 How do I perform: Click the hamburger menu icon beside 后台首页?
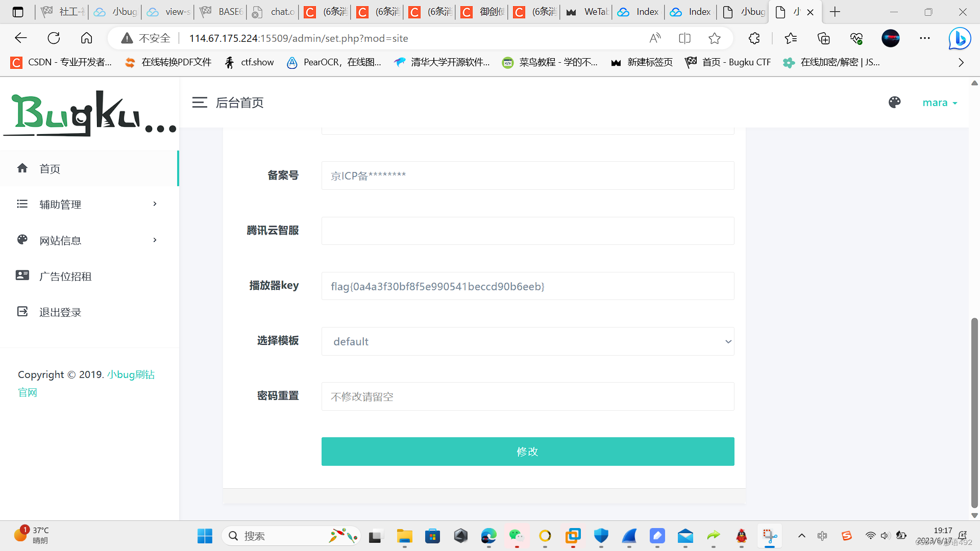click(199, 103)
